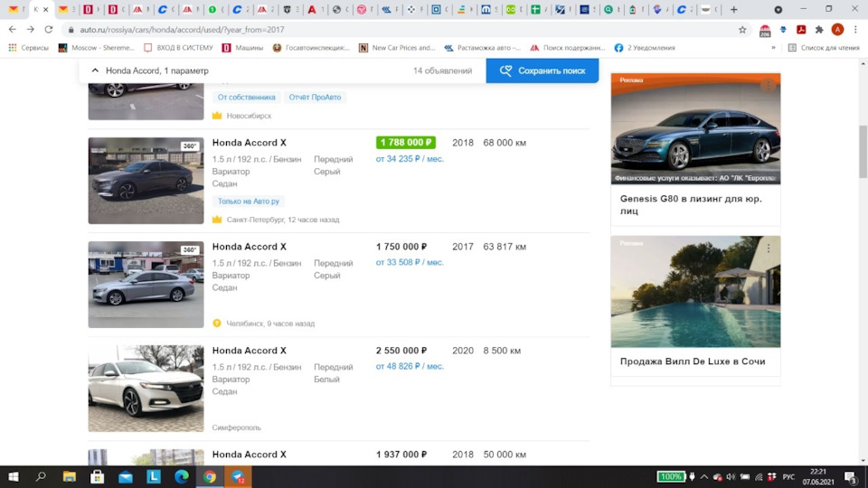Image resolution: width=868 pixels, height=488 pixels.
Task: Open the от 48 826 ₽ / мес. credit link
Action: [410, 366]
